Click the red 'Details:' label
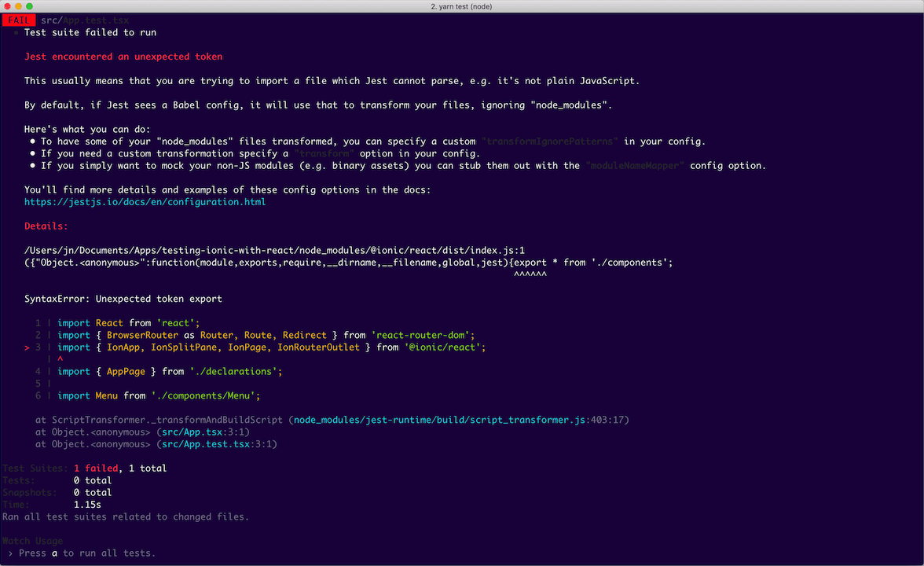924x566 pixels. tap(46, 226)
